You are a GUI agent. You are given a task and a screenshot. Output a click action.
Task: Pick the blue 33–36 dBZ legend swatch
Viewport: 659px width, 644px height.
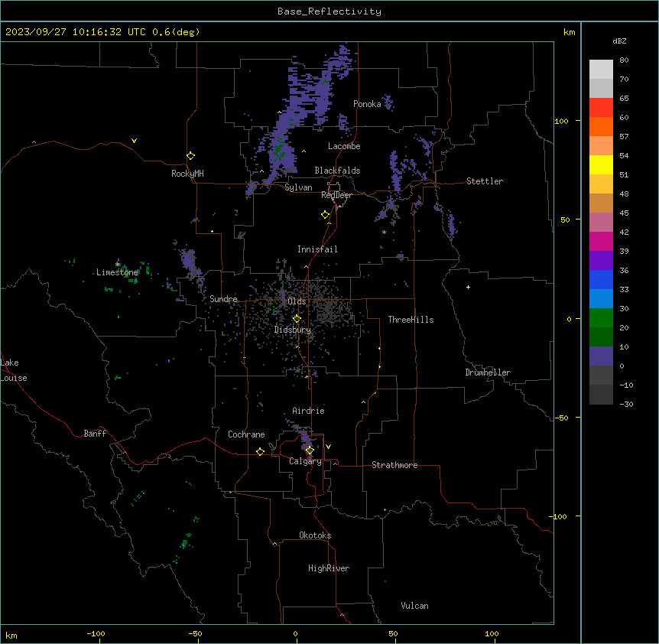(x=601, y=279)
